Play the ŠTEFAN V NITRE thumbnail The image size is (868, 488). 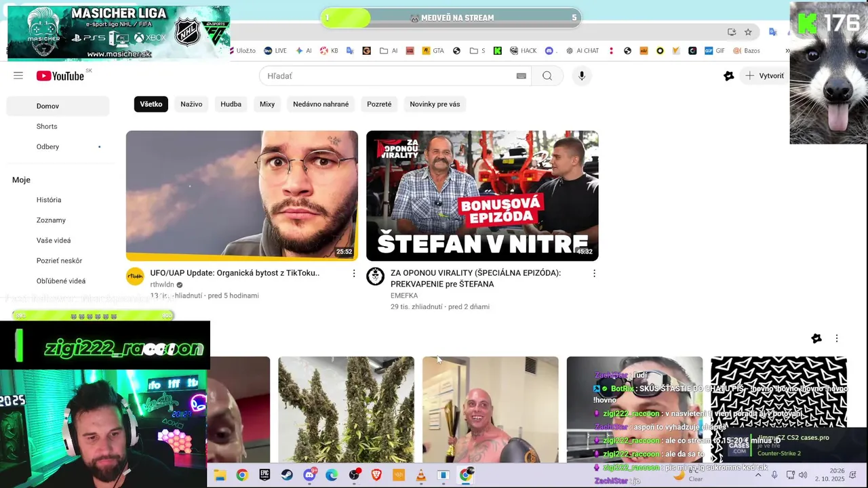482,196
